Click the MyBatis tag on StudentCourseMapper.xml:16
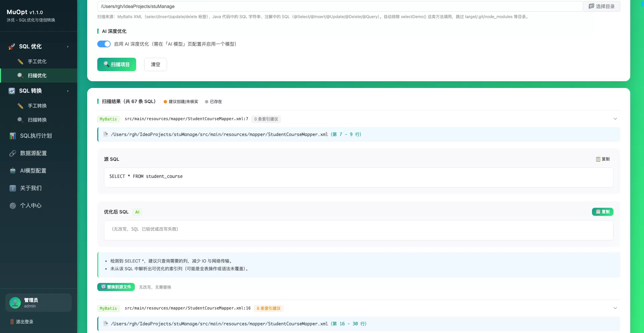The image size is (644, 333). click(108, 308)
